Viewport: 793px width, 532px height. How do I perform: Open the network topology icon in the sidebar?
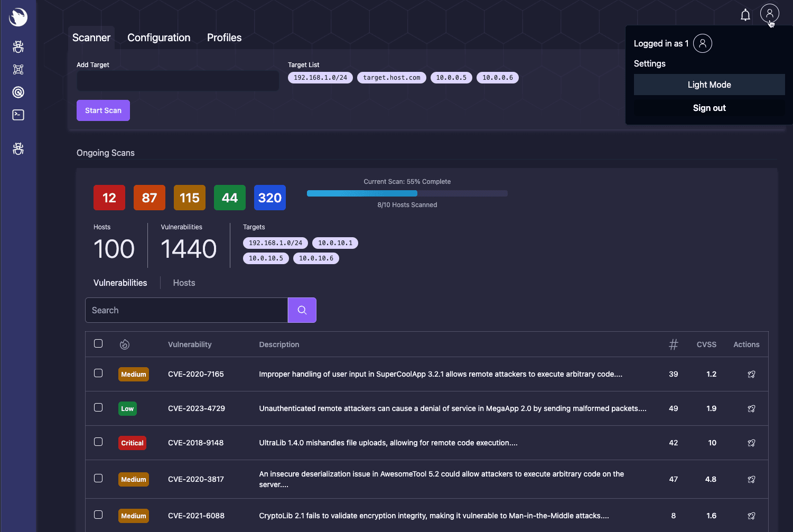[x=18, y=70]
